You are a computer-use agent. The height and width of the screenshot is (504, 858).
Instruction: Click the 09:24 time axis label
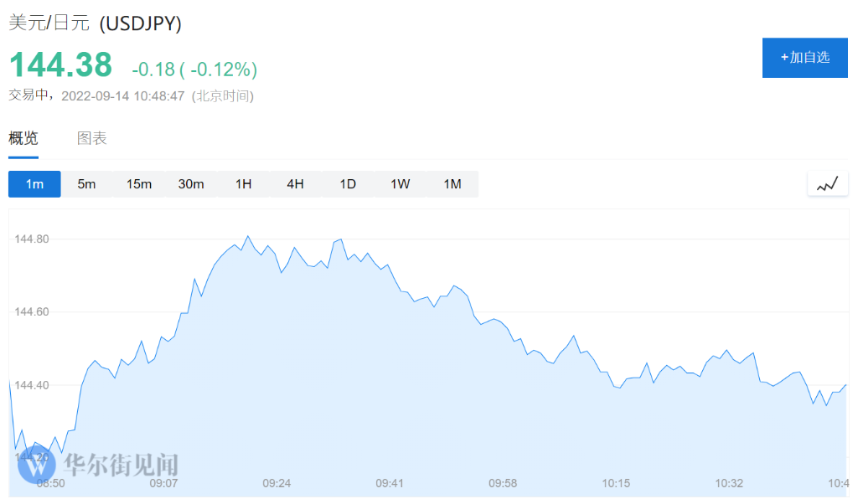[x=277, y=483]
